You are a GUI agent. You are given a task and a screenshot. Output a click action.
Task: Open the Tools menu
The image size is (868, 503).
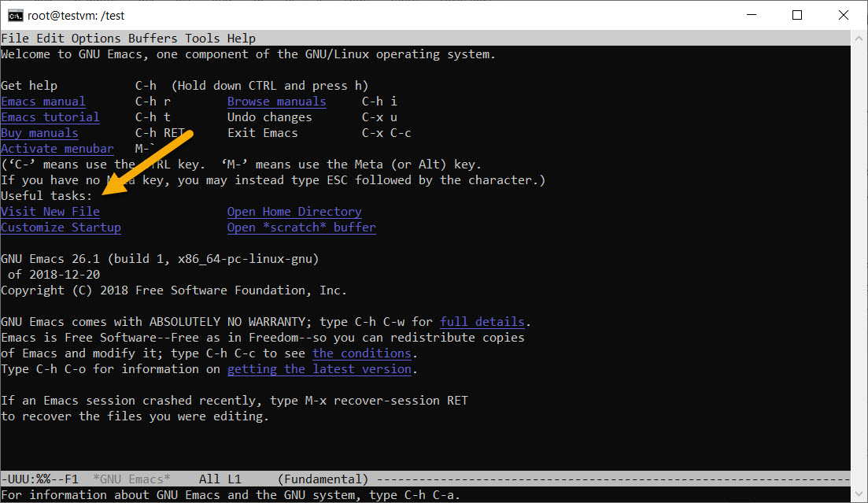click(202, 39)
